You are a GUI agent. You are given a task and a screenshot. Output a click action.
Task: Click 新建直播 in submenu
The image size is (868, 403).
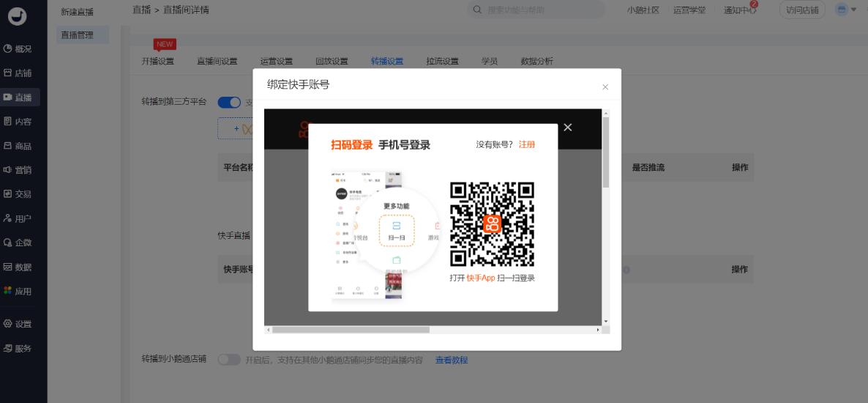tap(77, 12)
